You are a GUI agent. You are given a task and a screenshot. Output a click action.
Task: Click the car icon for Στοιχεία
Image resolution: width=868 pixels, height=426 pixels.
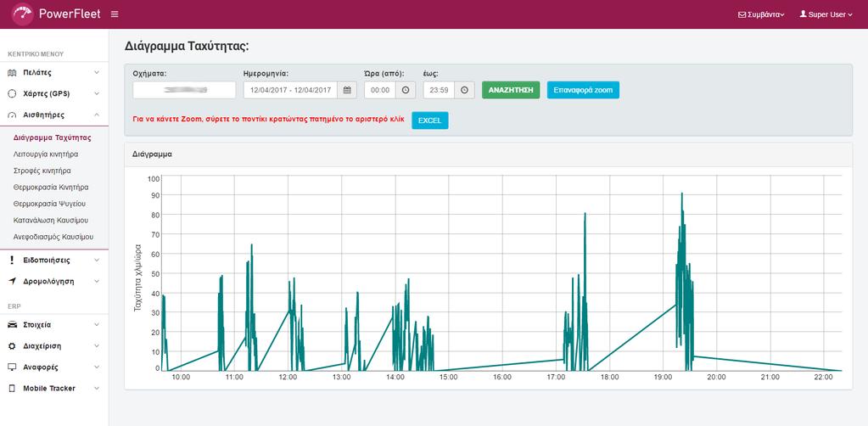click(x=12, y=325)
